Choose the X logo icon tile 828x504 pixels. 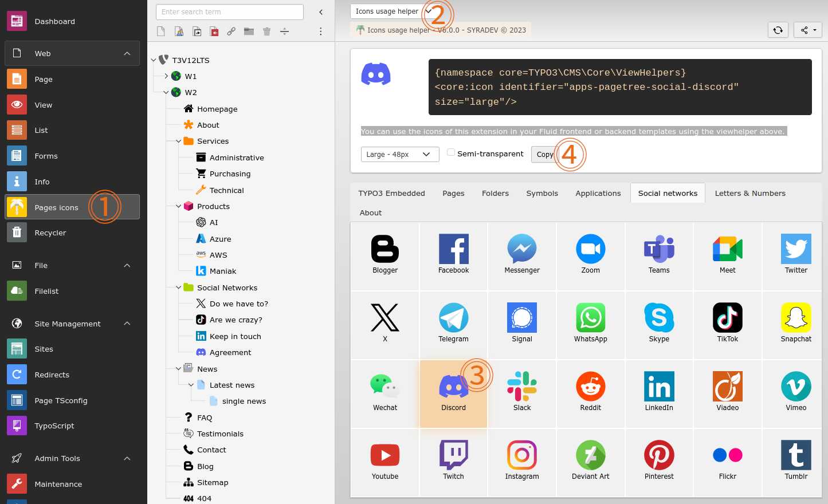point(384,324)
